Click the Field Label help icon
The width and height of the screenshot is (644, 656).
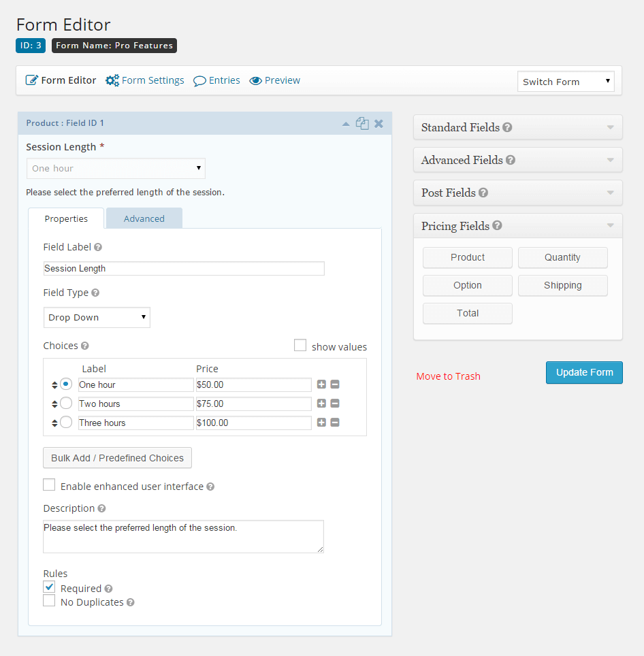[x=98, y=247]
